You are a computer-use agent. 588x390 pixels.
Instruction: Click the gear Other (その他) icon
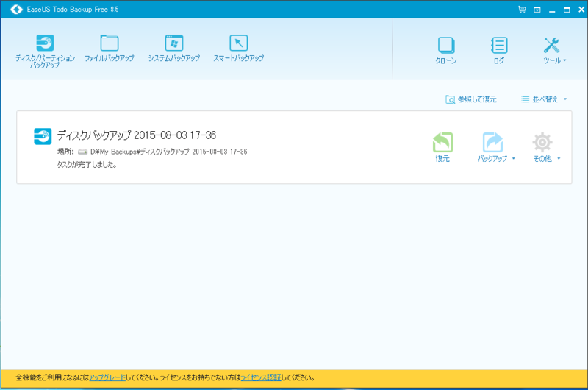tap(542, 142)
